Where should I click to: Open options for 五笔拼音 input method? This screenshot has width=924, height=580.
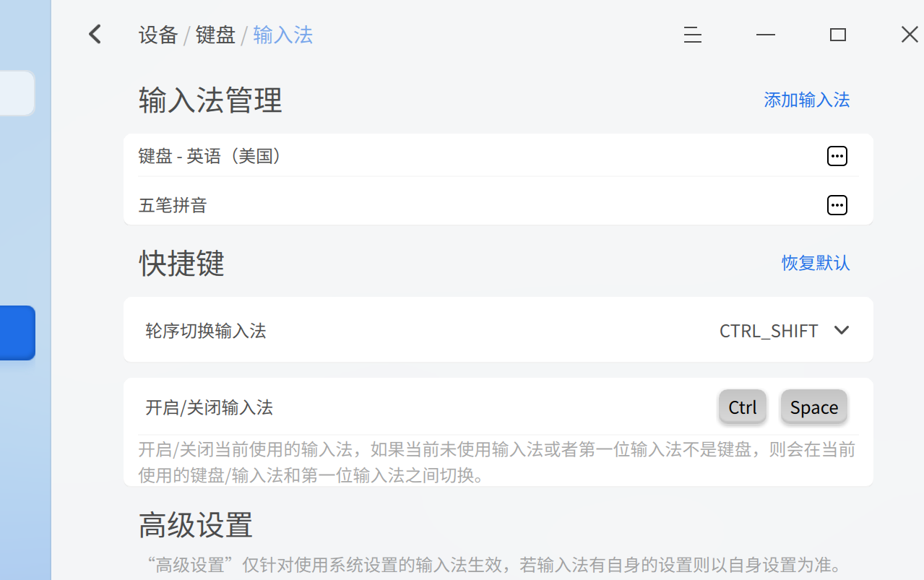(837, 204)
